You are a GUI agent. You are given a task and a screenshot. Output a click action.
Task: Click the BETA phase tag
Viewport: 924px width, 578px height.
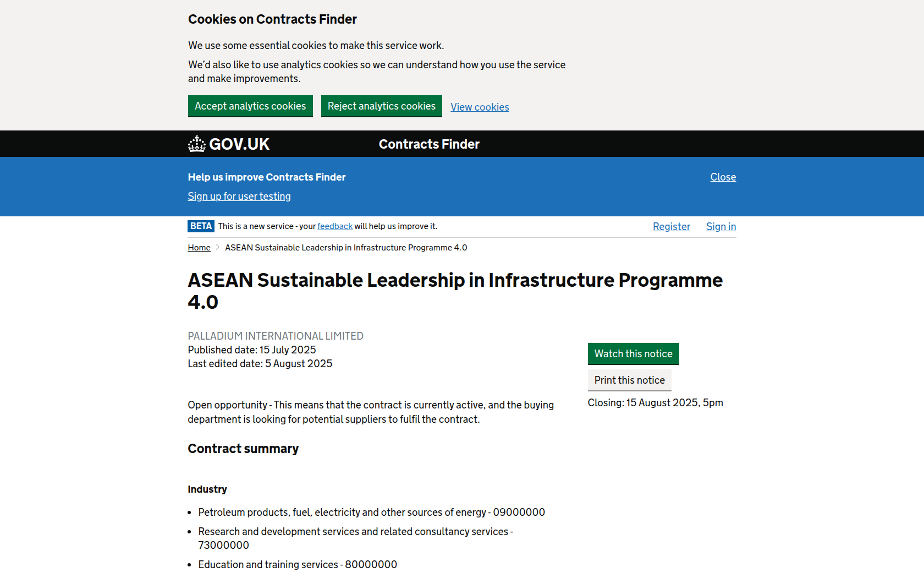pyautogui.click(x=201, y=226)
